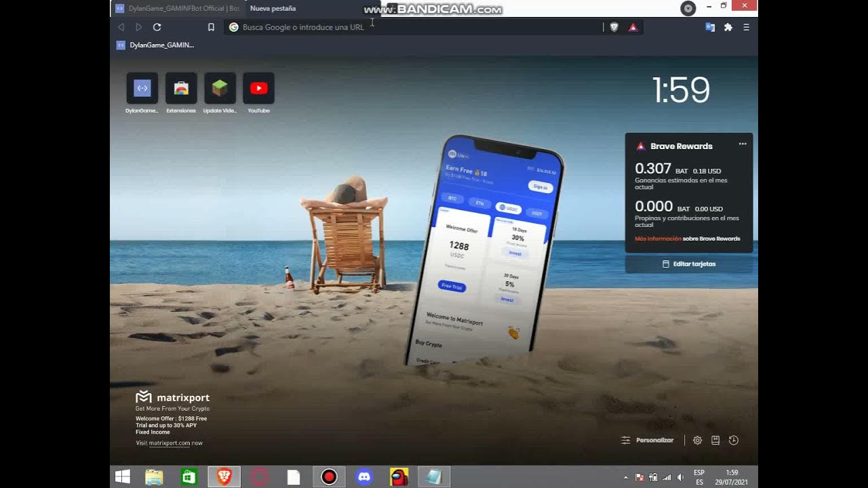Screen dimensions: 868x488
Task: Launch Among Us from the taskbar
Action: [399, 477]
